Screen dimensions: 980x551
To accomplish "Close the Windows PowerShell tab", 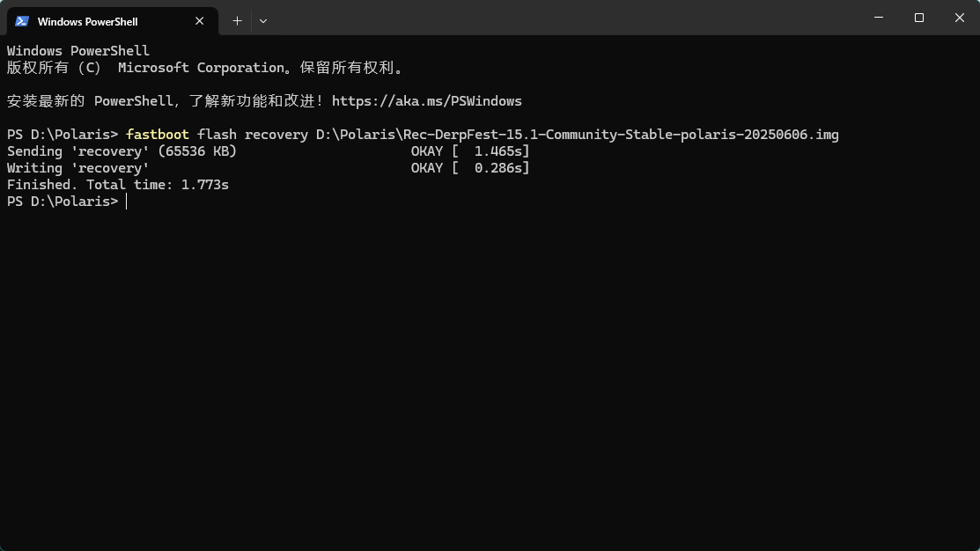I will click(x=199, y=21).
